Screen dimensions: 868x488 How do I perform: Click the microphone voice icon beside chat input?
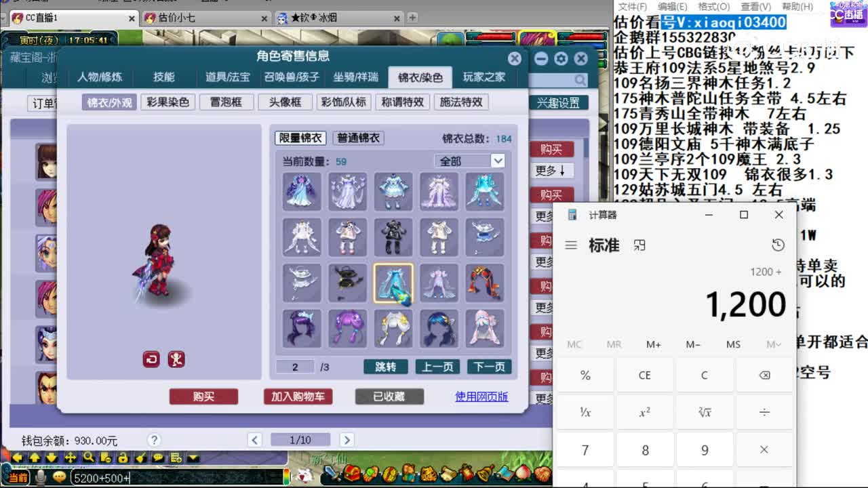click(41, 477)
